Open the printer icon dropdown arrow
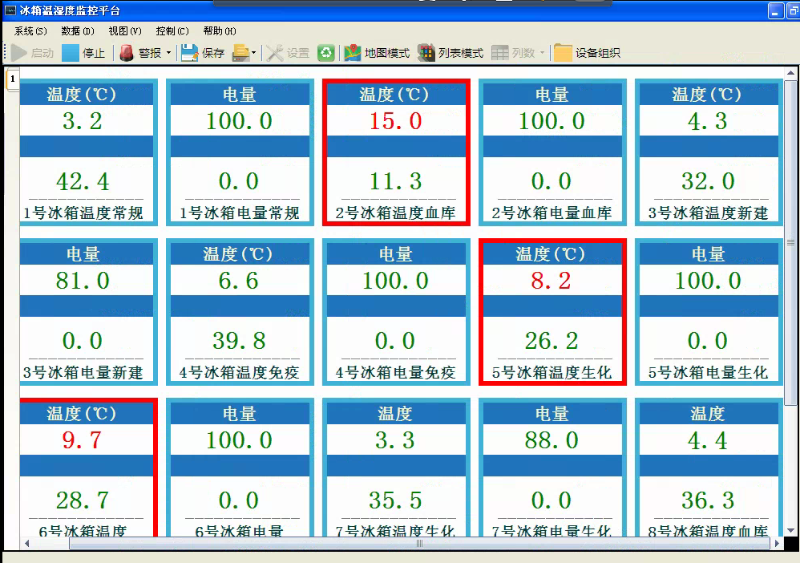The height and width of the screenshot is (563, 800). pos(254,53)
